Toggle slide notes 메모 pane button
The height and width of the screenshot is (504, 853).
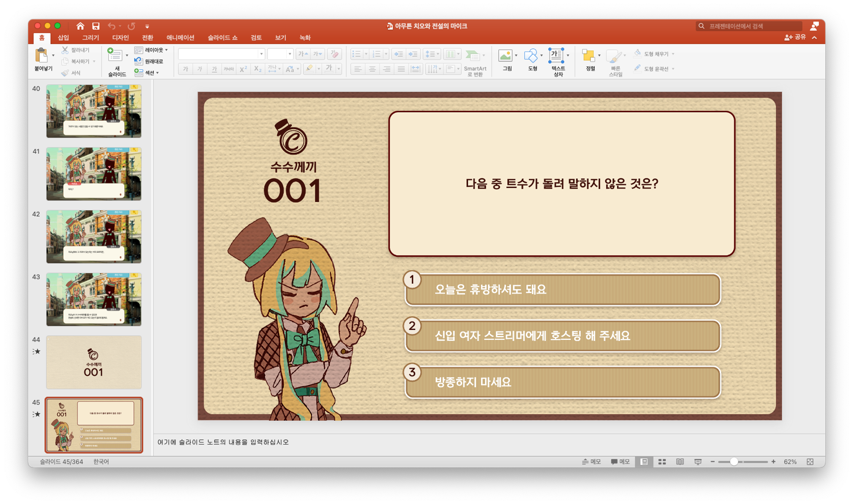point(592,462)
